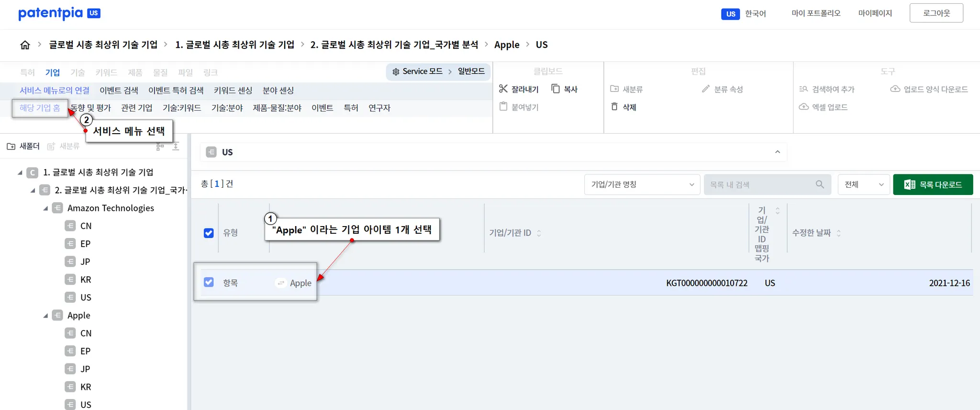Screen dimensions: 980x410
Task: Click the 2. 글로벌 시총 최상위 기술 기업_국가별 분석 breadcrumb
Action: (x=394, y=45)
